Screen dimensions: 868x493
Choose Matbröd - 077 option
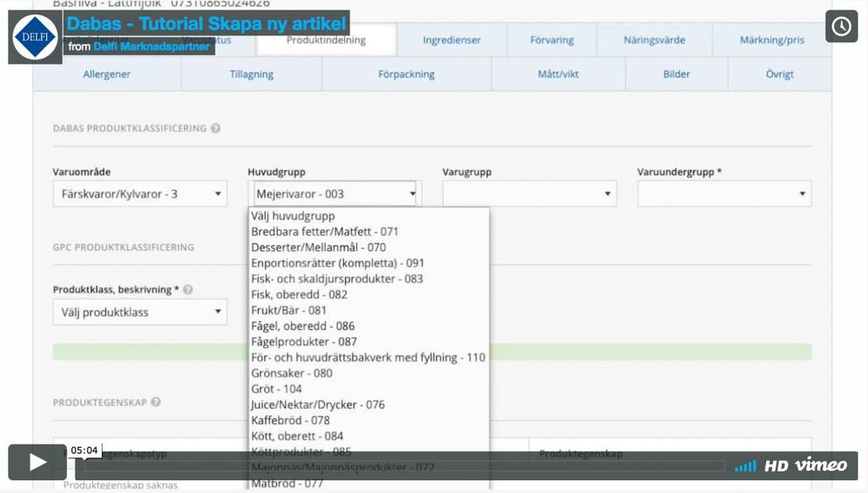(x=369, y=483)
